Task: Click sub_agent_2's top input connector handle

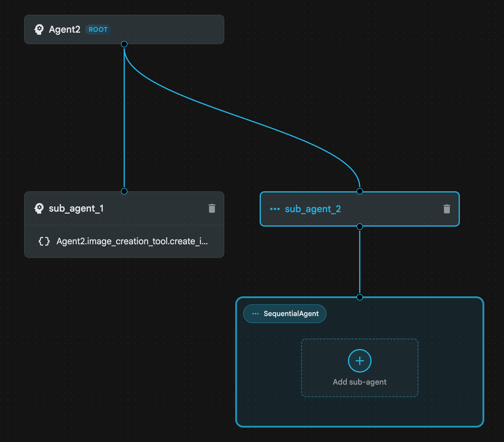Action: click(359, 191)
